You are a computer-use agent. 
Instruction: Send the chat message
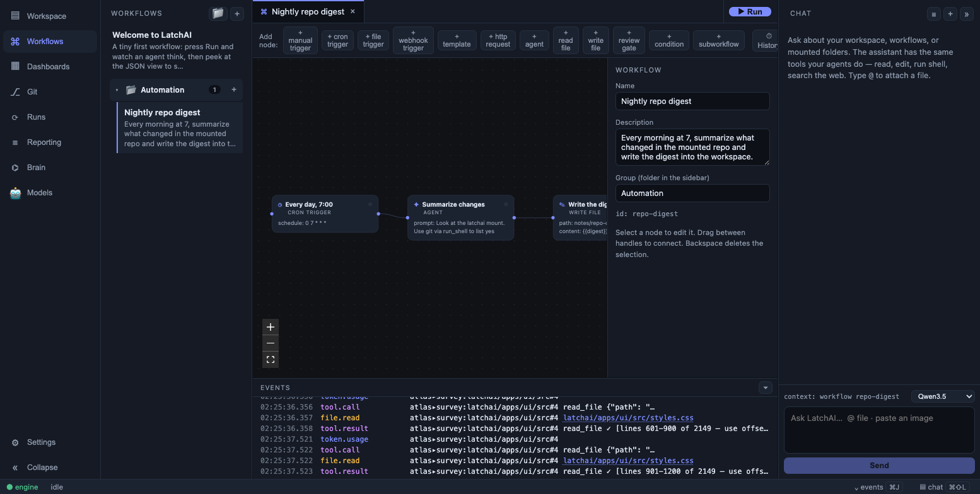pos(879,466)
